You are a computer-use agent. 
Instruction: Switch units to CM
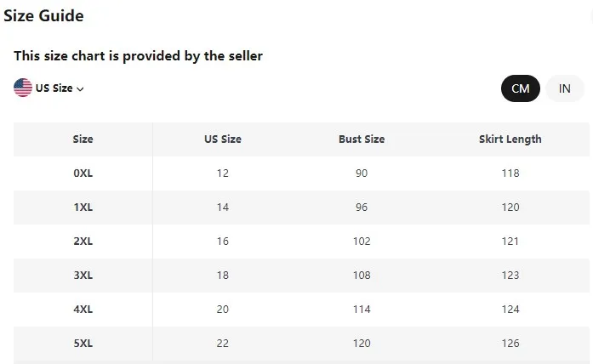coord(520,88)
